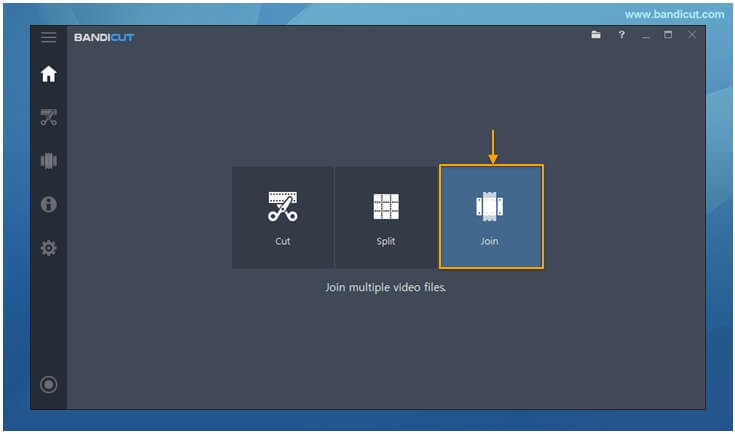The height and width of the screenshot is (434, 735).
Task: Close the Bandicut window
Action: (x=692, y=35)
